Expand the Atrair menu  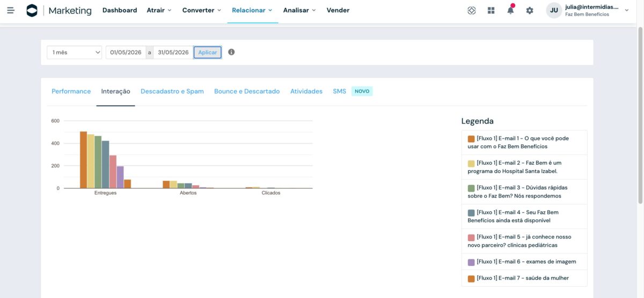(x=159, y=10)
